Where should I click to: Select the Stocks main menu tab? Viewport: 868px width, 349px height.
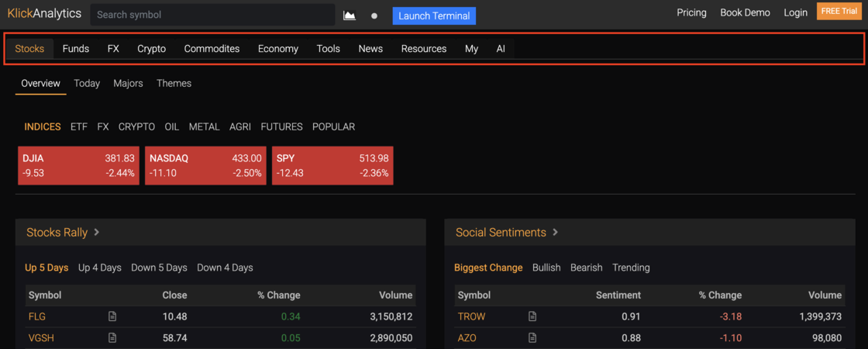(29, 49)
